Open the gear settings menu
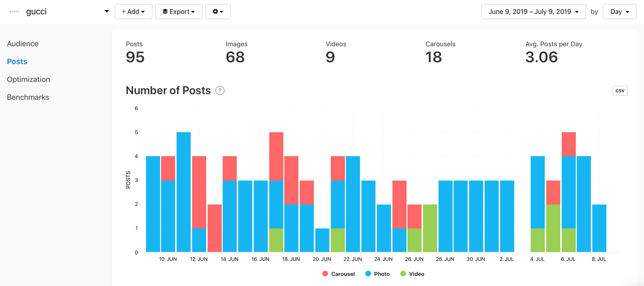 tap(218, 12)
